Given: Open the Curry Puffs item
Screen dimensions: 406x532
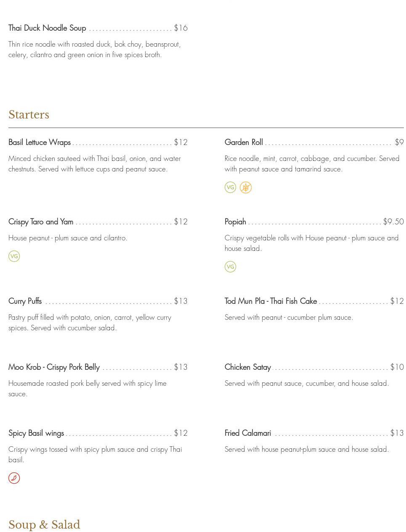Looking at the screenshot, I should (x=25, y=301).
